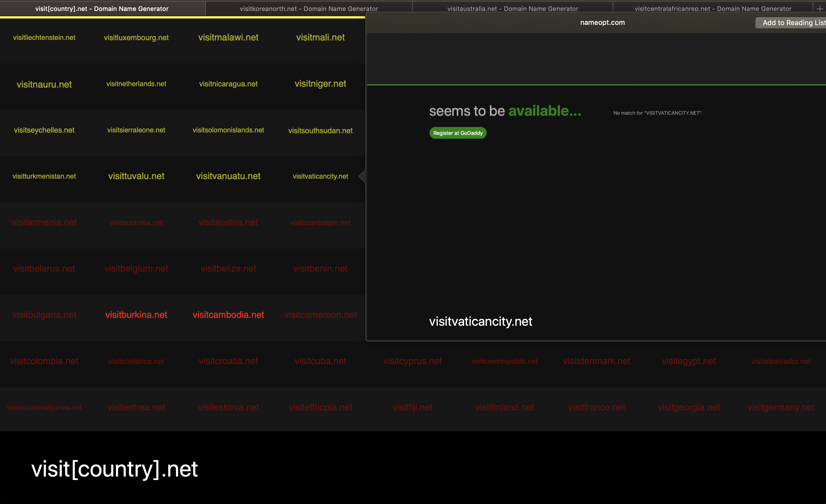Switch to the visitkoreanorth.net tab
This screenshot has height=504, width=826.
click(308, 8)
